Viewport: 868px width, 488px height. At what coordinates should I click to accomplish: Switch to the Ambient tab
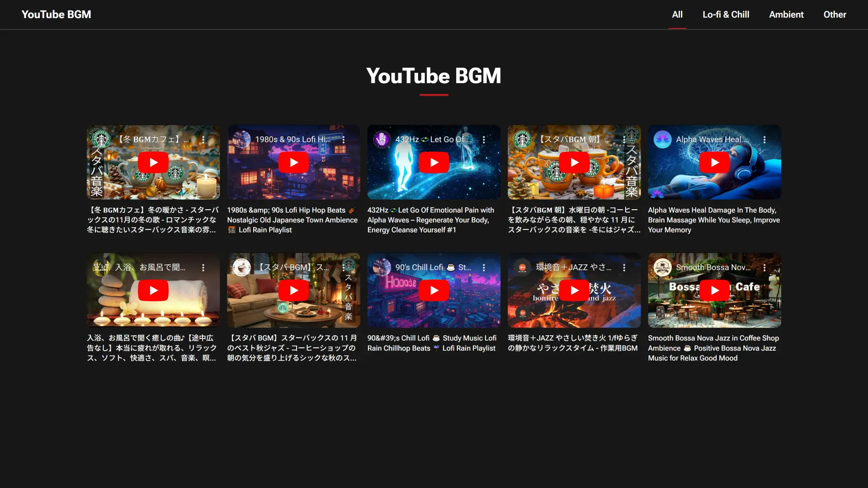tap(786, 14)
